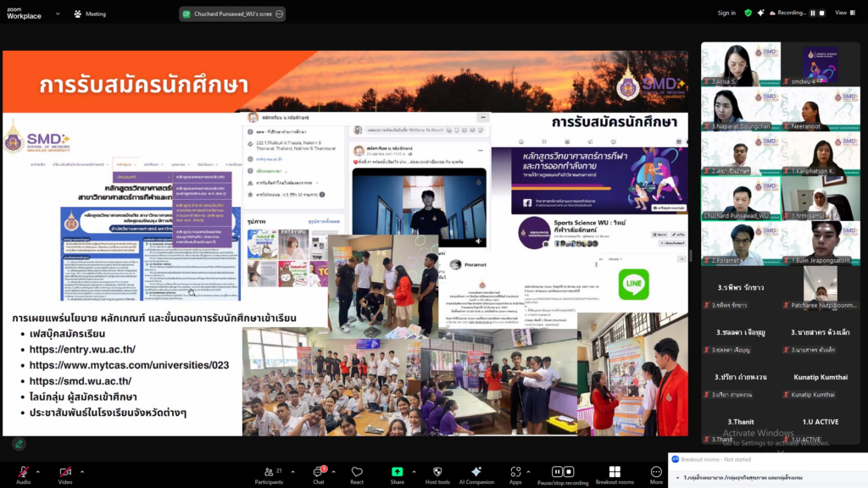Select 2.Poramet video thumbnail
The image size is (868, 488).
741,243
